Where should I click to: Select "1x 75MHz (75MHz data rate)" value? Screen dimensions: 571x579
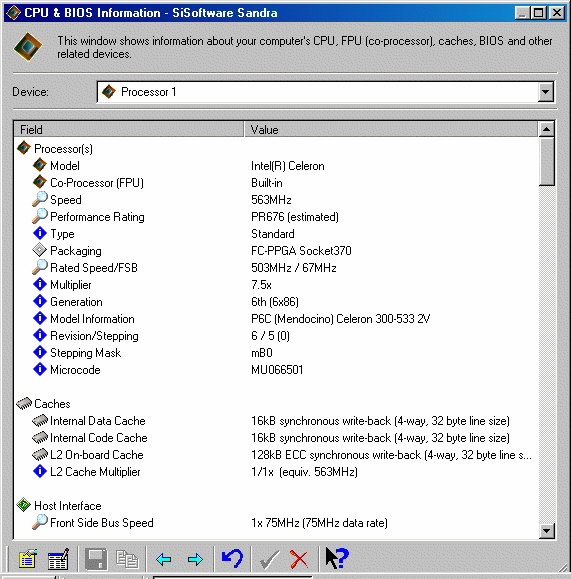point(319,523)
